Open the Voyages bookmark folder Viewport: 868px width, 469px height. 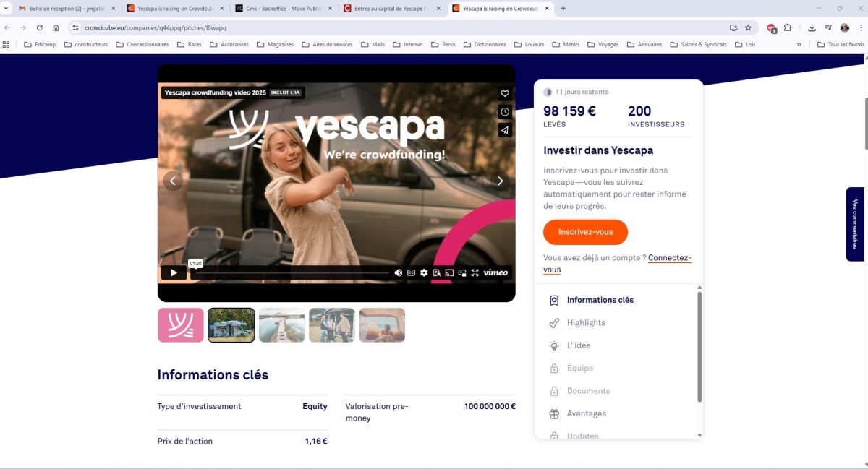pos(603,44)
